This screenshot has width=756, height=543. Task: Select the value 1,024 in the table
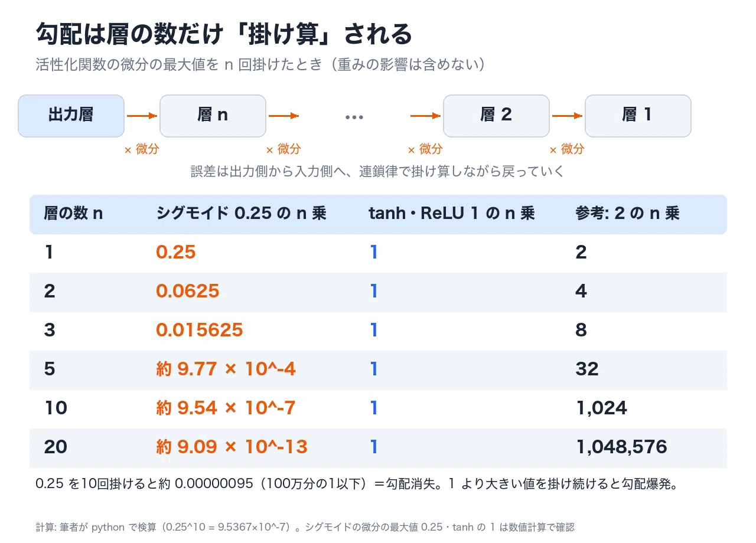coord(601,408)
